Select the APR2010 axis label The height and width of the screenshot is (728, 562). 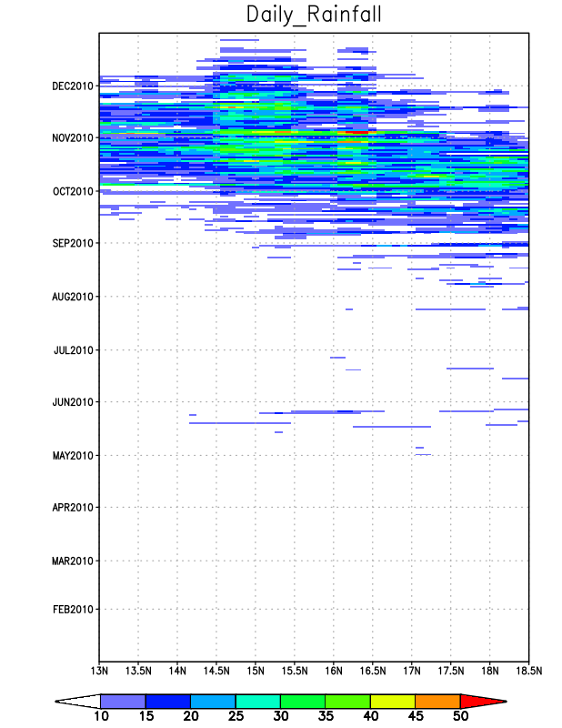(x=73, y=508)
